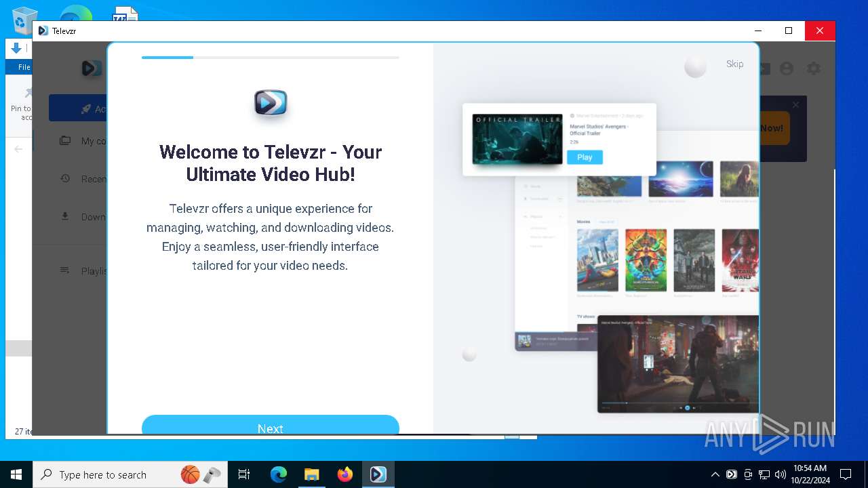
Task: Open Task View on the taskbar
Action: pos(244,474)
